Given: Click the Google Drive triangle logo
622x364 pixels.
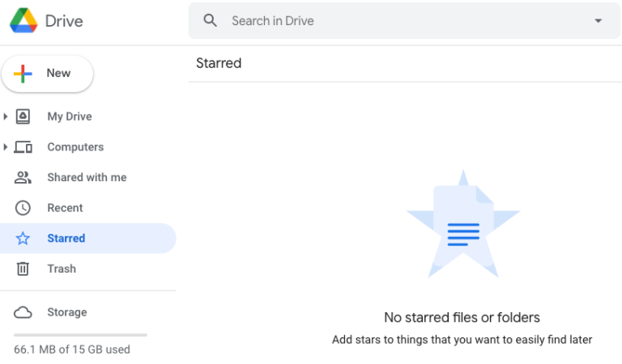Looking at the screenshot, I should click(23, 21).
